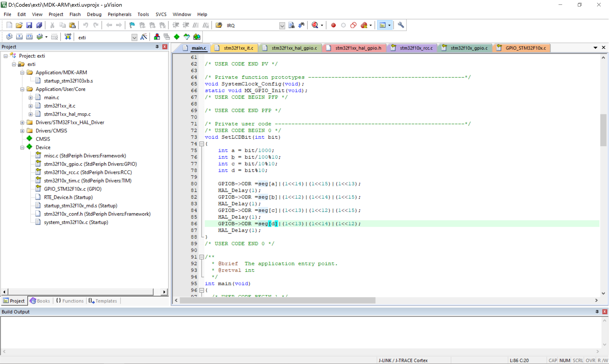Collapse SetLCDBit function fold marker

coord(201,144)
